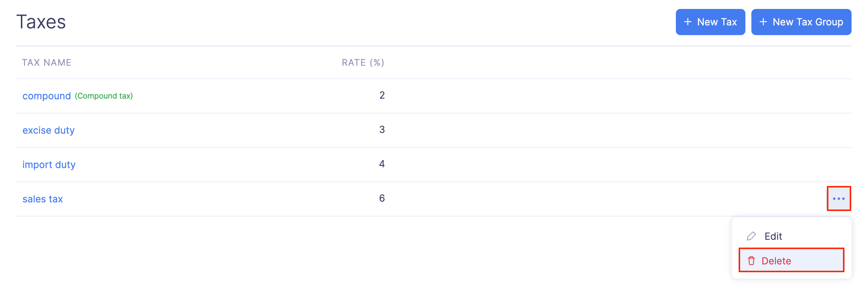Viewport: 868px width, 298px height.
Task: Click the green Compound tax label
Action: (104, 96)
